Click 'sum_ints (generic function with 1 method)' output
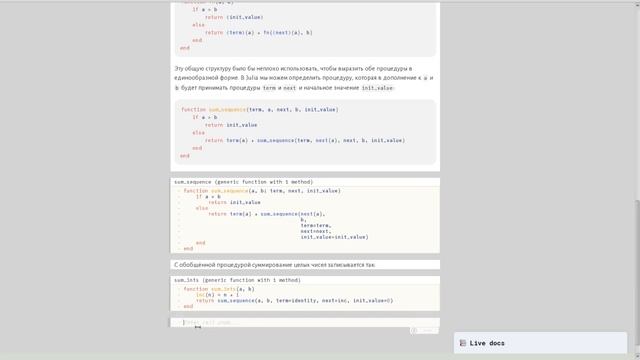Image resolution: width=640 pixels, height=360 pixels. [237, 280]
